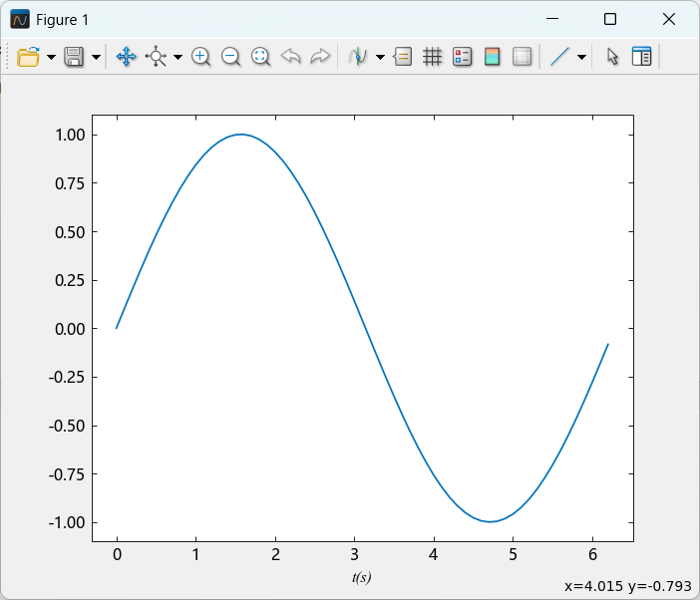The image size is (700, 600).
Task: Minimize the Figure 1 window
Action: 552,19
